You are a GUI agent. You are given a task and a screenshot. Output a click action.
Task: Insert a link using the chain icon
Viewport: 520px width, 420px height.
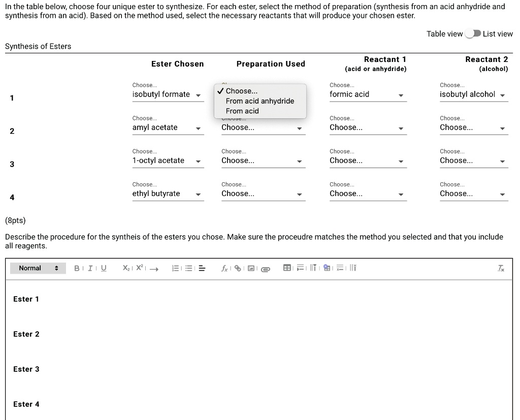point(238,268)
